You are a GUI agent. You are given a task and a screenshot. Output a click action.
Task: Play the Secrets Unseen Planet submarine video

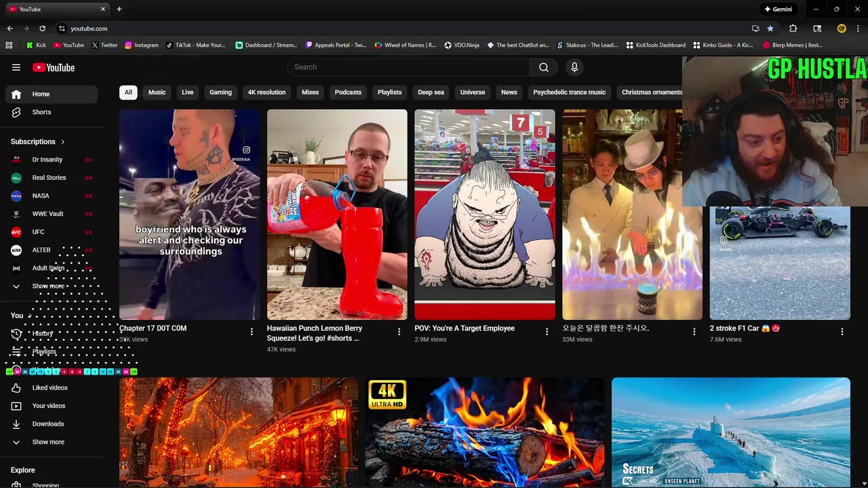click(x=731, y=432)
